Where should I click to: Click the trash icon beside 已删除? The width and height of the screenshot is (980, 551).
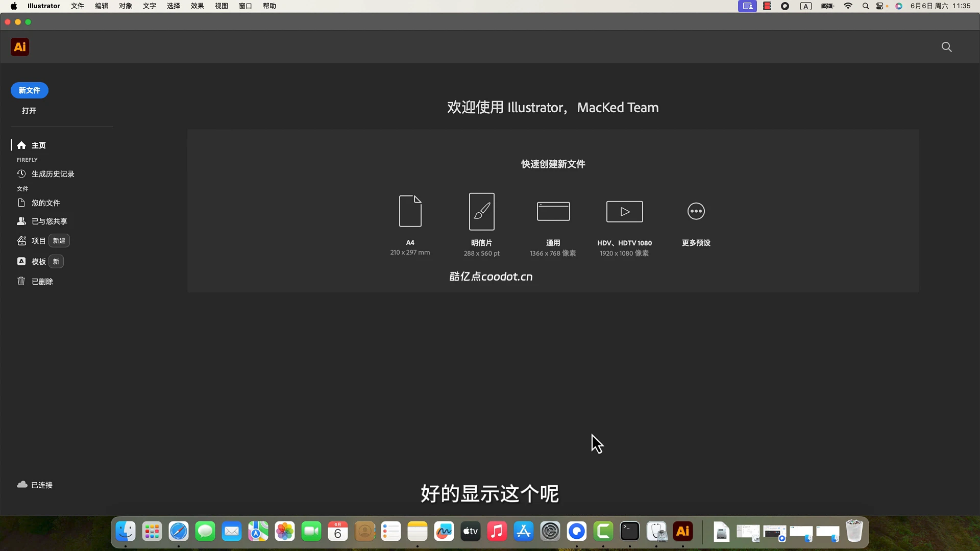tap(21, 281)
